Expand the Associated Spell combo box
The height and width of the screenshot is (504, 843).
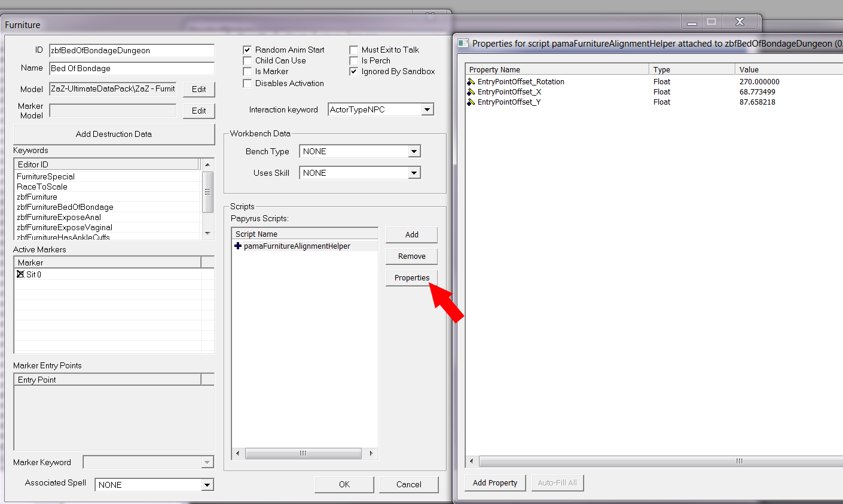coord(206,484)
